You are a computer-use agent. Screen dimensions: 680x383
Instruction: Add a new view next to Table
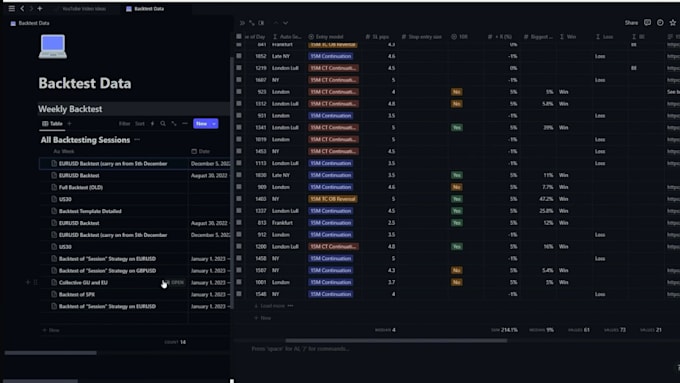coord(69,124)
